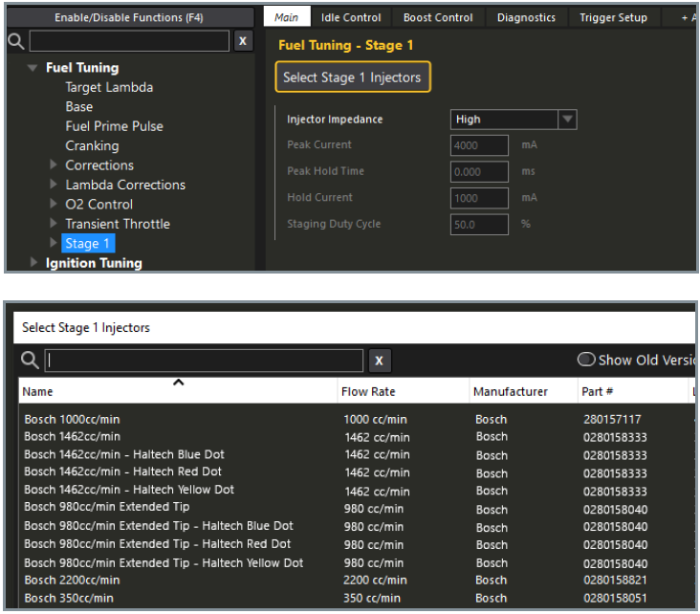Open the Diagnostics tab

click(526, 17)
